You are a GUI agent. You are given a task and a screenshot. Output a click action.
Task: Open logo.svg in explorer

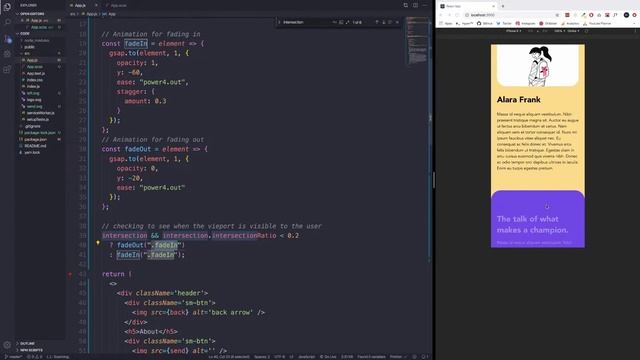[x=34, y=100]
